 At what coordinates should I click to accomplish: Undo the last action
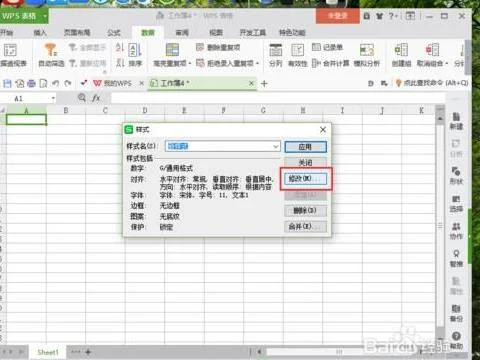tap(56, 83)
